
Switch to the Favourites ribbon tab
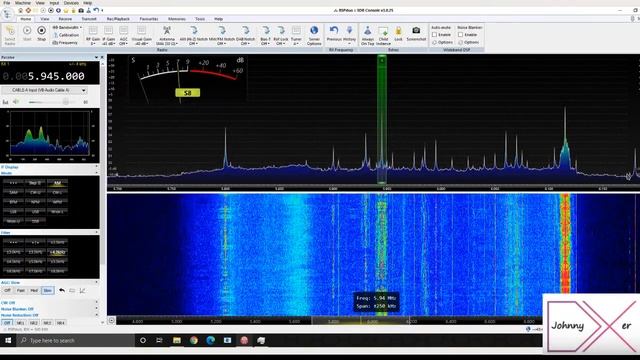click(x=149, y=19)
